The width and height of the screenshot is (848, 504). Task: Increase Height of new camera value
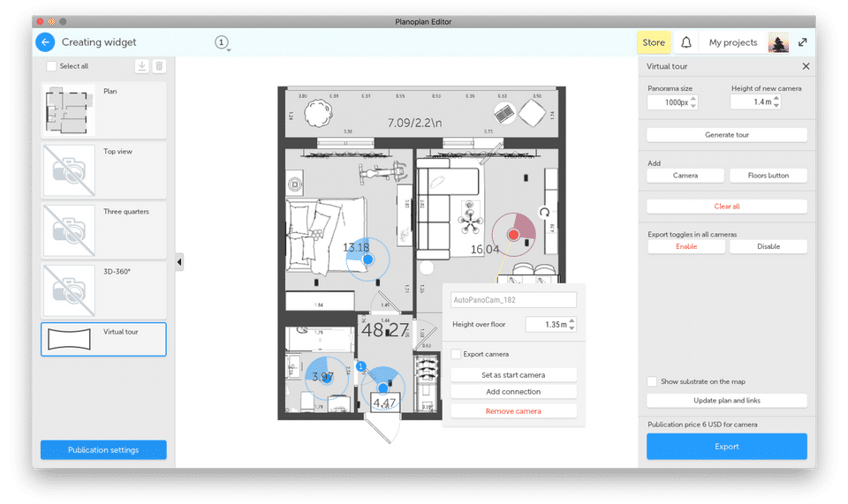(777, 98)
